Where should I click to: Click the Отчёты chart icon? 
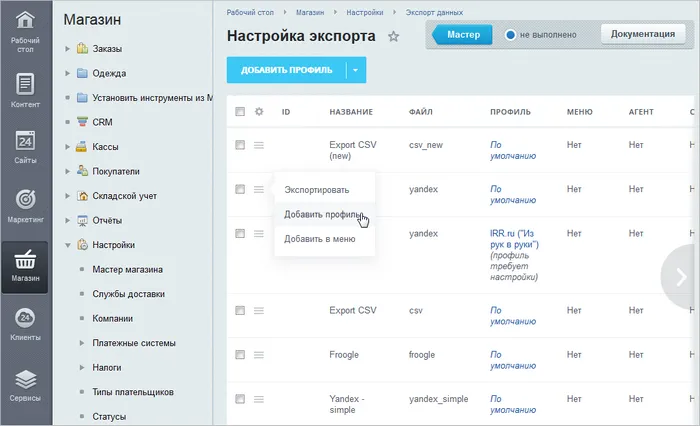click(x=82, y=220)
